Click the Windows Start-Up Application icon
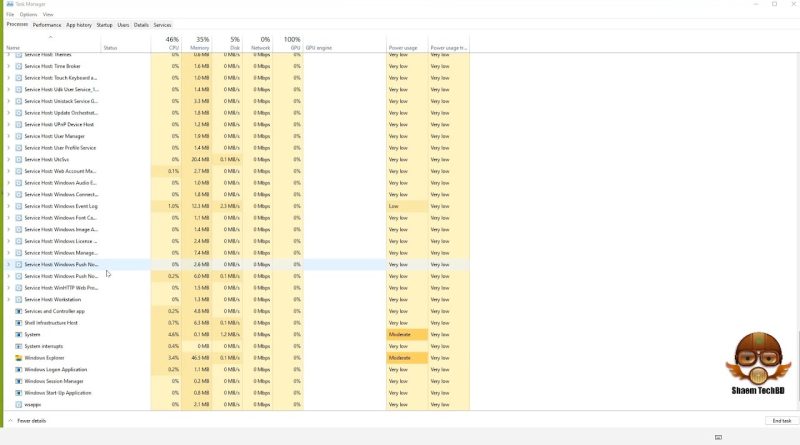 19,393
